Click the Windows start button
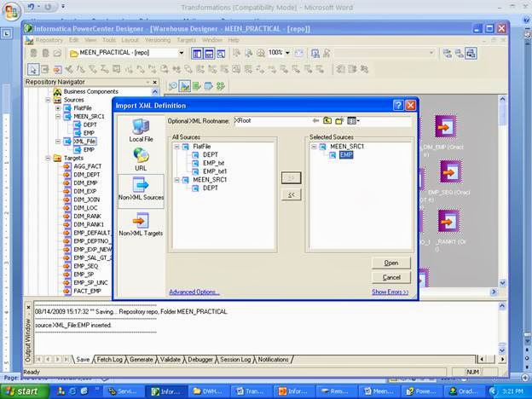The height and width of the screenshot is (399, 532). click(x=25, y=391)
